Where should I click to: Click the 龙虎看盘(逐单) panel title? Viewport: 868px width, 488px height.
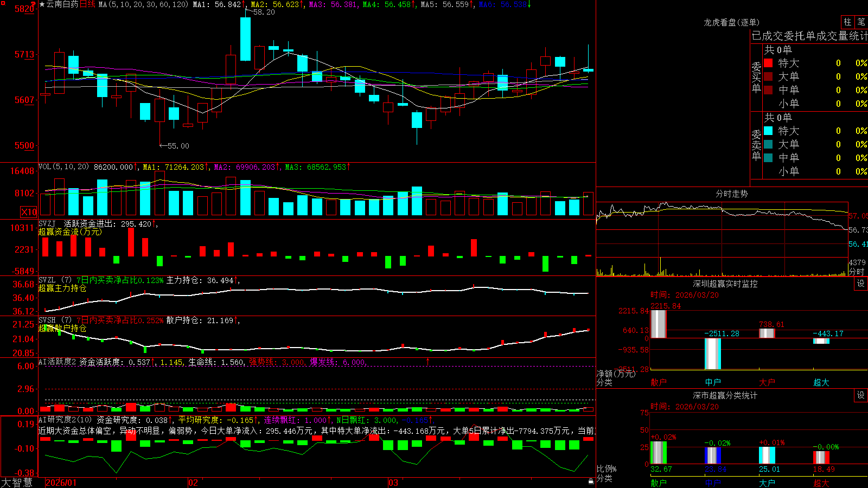click(731, 22)
